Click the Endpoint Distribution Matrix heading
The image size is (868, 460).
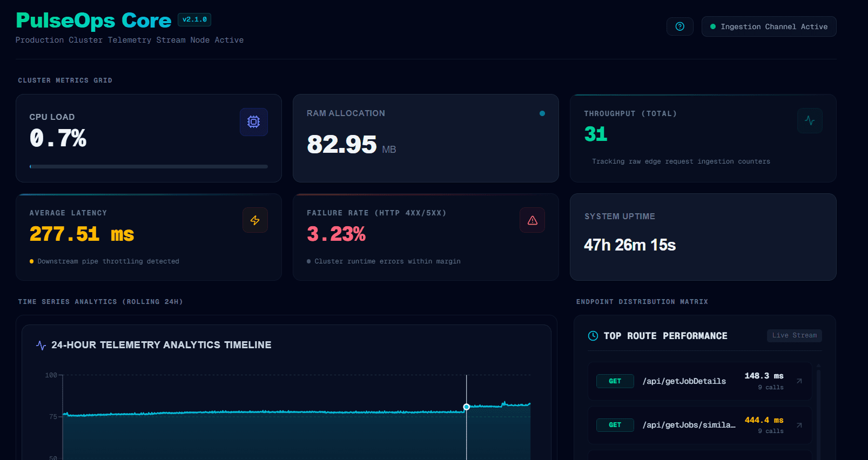click(642, 302)
